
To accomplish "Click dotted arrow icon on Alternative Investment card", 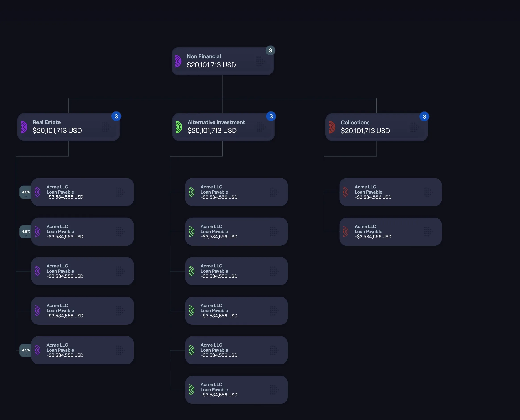I will (x=261, y=127).
